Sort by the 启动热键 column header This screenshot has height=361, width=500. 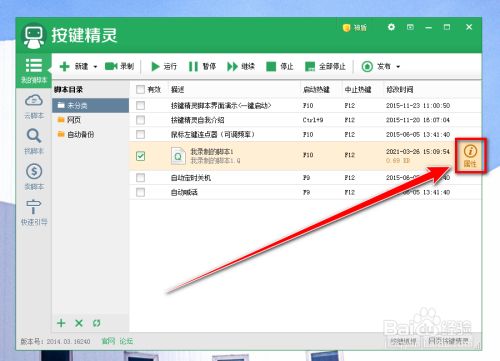316,89
